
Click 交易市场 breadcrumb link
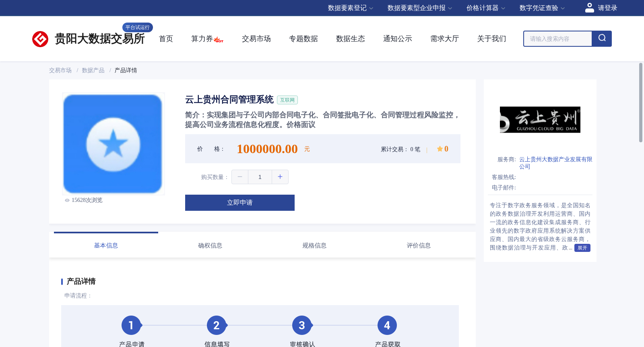pos(60,71)
